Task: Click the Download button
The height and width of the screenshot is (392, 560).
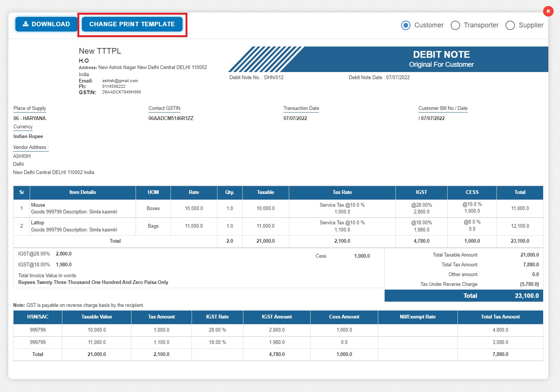Action: click(46, 24)
